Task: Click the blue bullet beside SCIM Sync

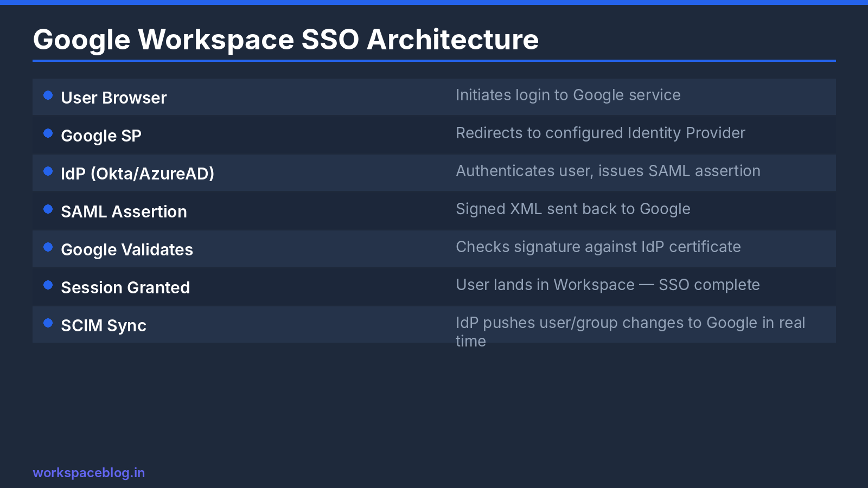Action: (x=48, y=323)
